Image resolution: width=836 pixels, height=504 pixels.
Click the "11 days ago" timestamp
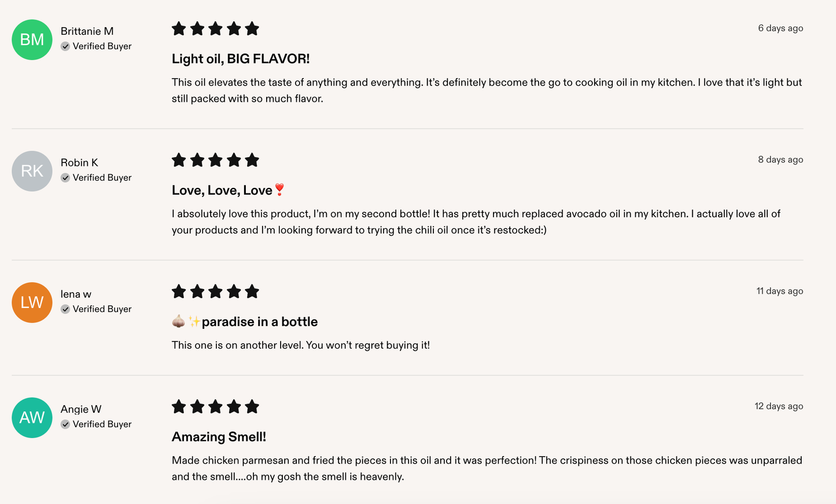point(779,291)
